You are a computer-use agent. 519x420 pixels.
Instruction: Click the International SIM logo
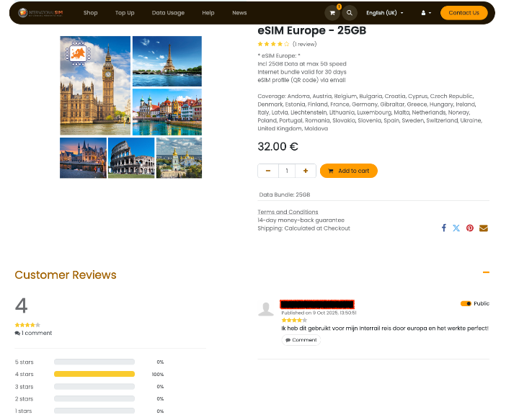(x=40, y=13)
